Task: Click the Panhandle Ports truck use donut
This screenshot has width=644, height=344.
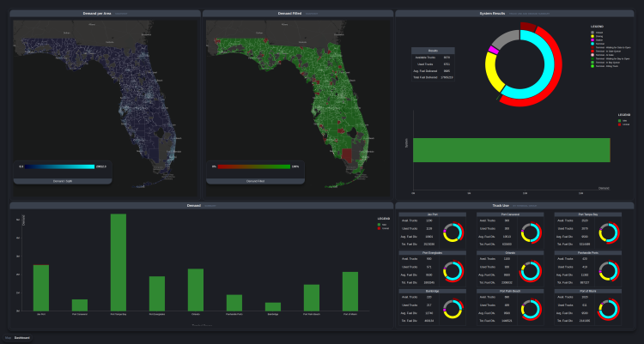Action: tap(609, 271)
